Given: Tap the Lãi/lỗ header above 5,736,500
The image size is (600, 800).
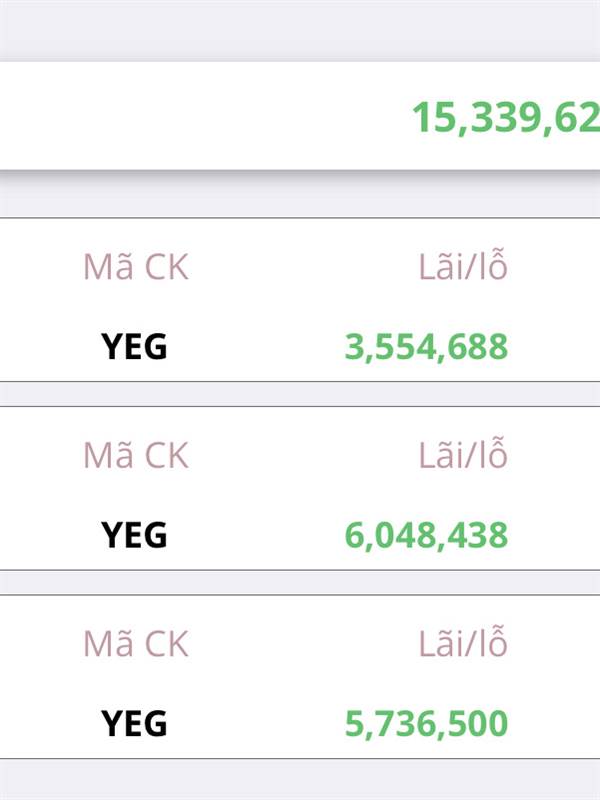Looking at the screenshot, I should click(463, 644).
